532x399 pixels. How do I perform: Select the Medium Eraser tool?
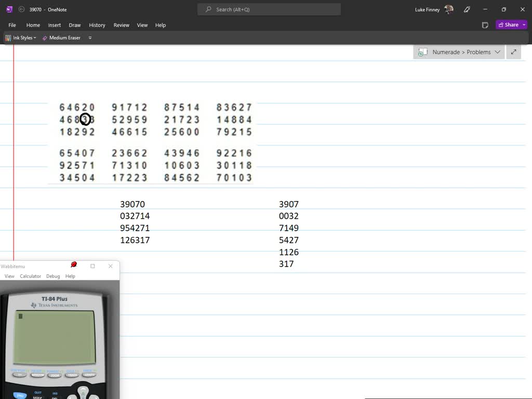[x=61, y=38]
